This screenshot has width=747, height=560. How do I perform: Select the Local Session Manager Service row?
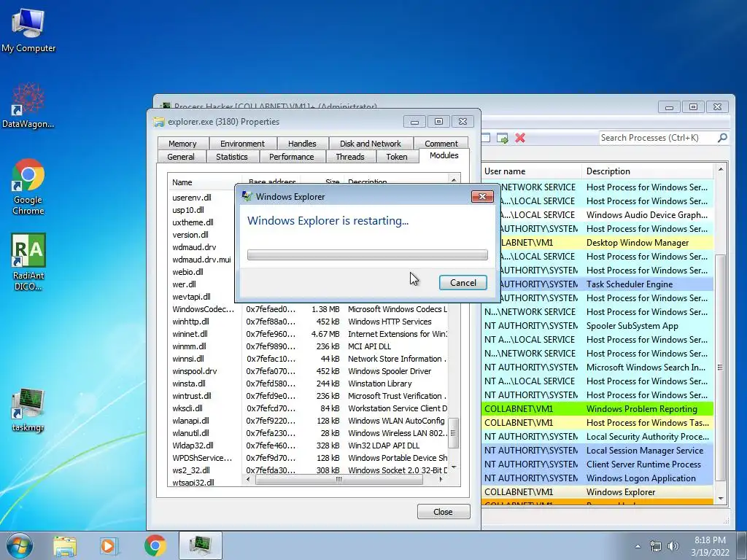(598, 451)
